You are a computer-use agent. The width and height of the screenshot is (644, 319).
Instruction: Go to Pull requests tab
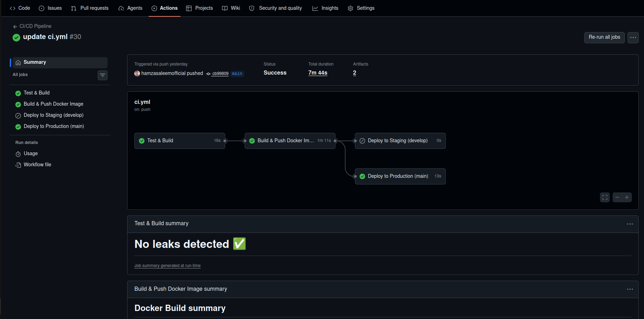[90, 8]
